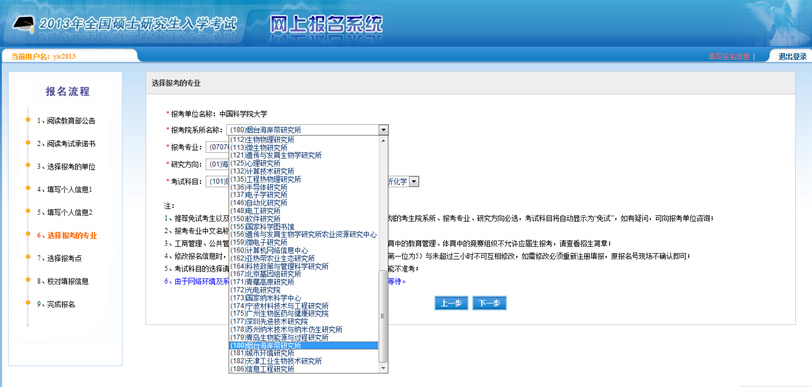
Task: Select (132)计算技术研究所 from the list
Action: coord(262,171)
